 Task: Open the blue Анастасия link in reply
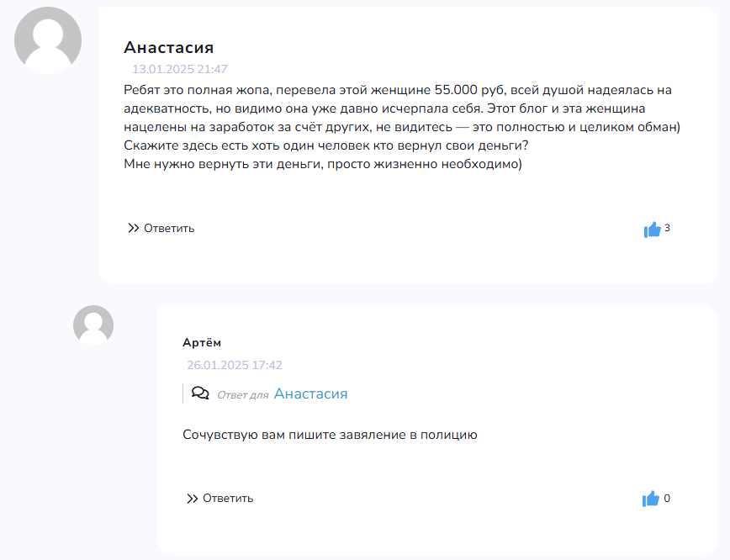pyautogui.click(x=310, y=394)
